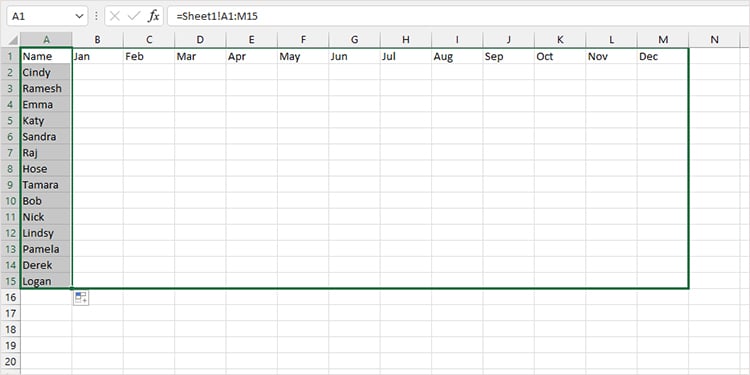Select column N header
This screenshot has width=750, height=375.
(x=715, y=40)
